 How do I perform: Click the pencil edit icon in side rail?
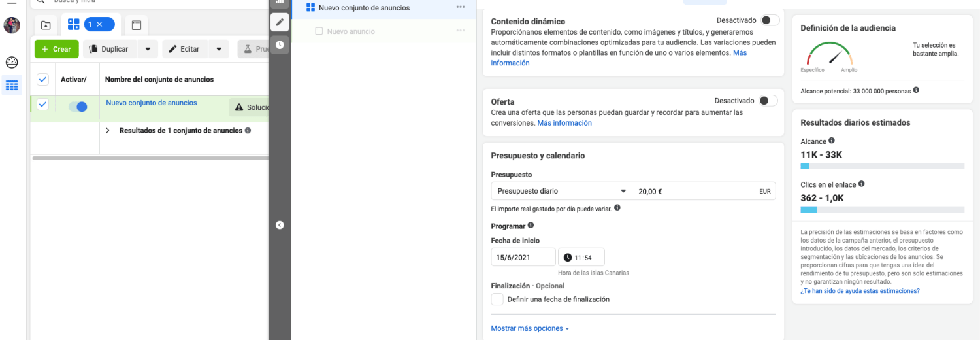(x=280, y=22)
